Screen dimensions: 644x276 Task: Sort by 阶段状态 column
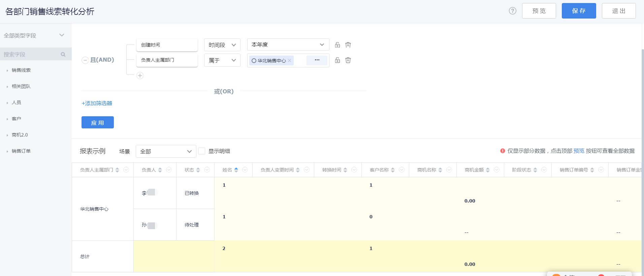pos(535,170)
